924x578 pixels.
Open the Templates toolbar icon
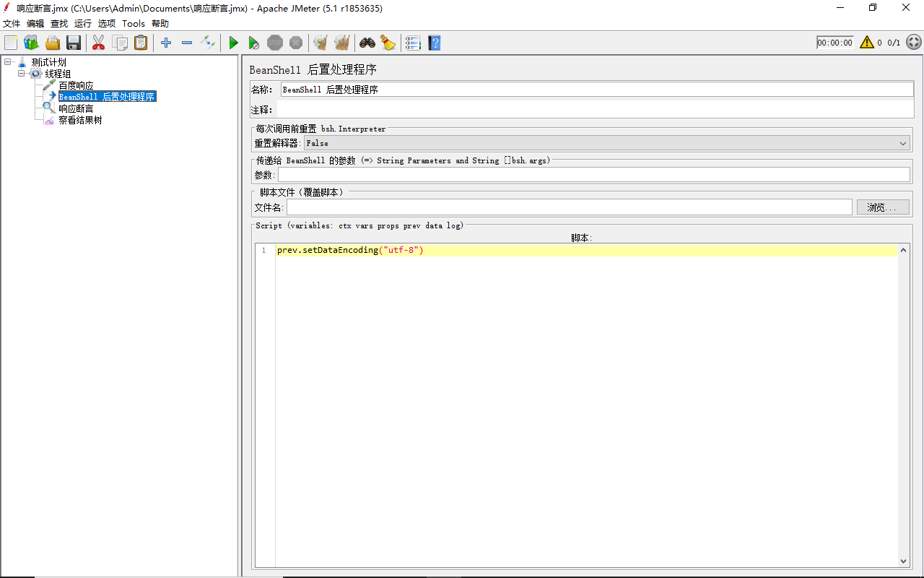coord(31,43)
